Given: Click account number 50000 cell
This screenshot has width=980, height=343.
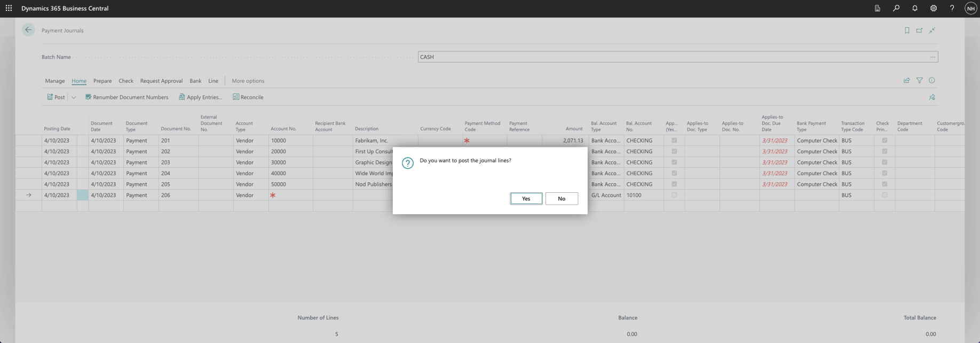Looking at the screenshot, I should point(290,184).
